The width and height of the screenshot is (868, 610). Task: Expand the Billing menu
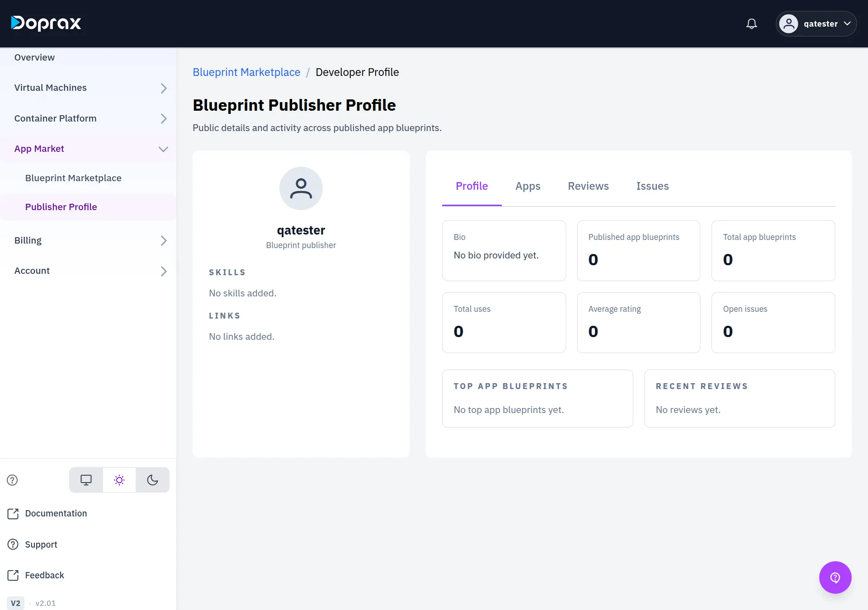(88, 240)
